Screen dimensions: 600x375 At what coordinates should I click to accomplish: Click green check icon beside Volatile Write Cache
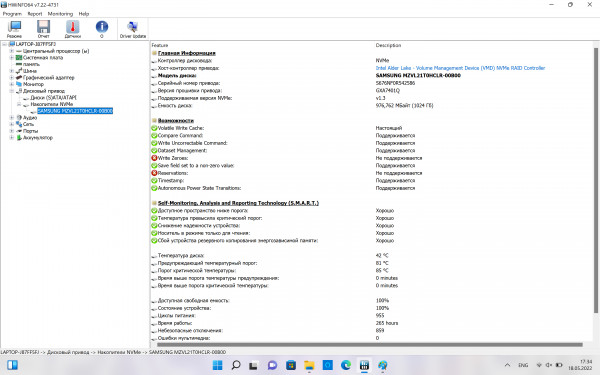pyautogui.click(x=154, y=128)
